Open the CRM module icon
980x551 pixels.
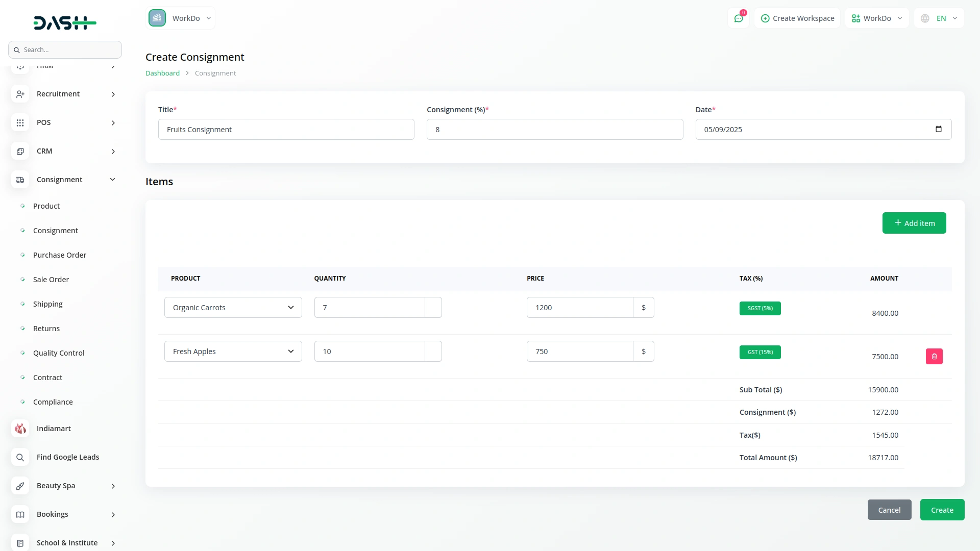(20, 151)
